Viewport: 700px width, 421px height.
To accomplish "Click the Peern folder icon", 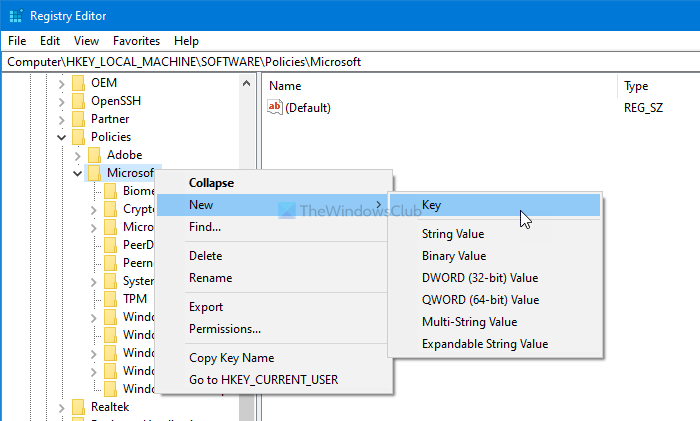I will [110, 263].
